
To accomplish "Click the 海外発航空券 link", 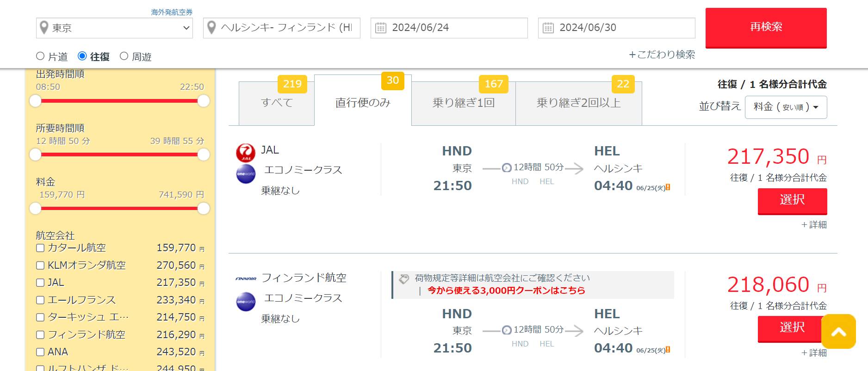I will point(172,12).
